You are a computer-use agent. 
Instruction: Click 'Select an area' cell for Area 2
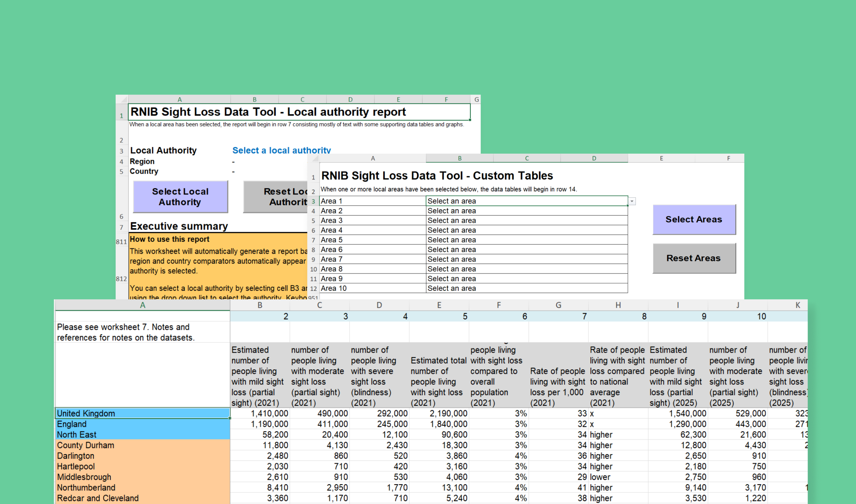click(x=526, y=211)
